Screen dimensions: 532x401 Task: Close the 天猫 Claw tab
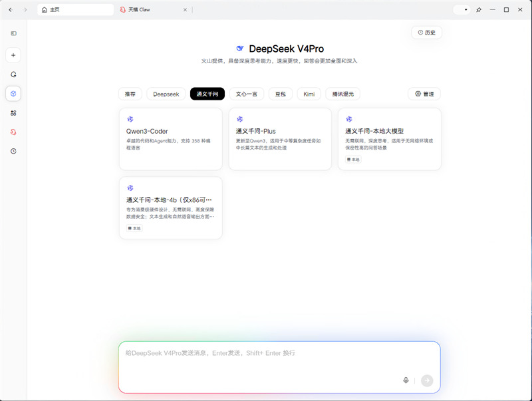coord(185,10)
